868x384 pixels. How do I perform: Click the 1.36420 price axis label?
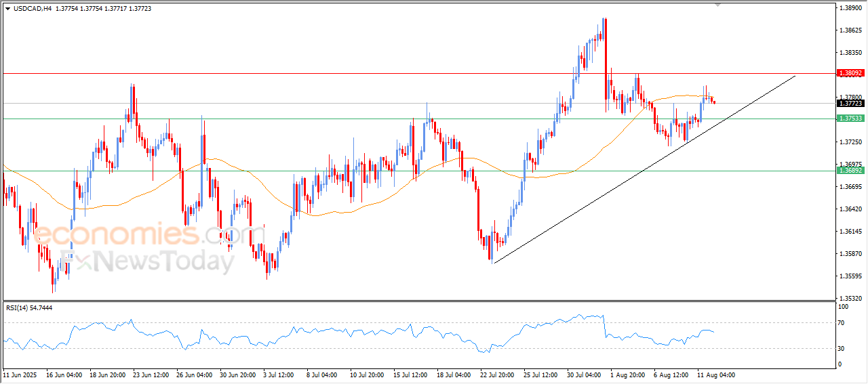click(850, 209)
